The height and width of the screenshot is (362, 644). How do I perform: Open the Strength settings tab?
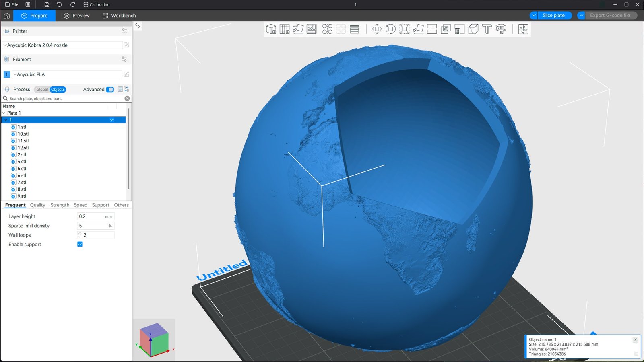tap(60, 205)
